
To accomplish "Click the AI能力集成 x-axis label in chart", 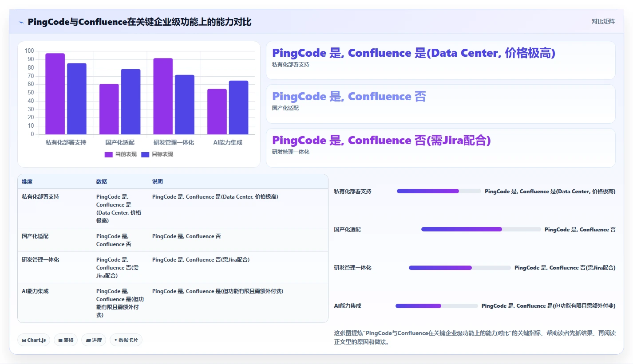I will coord(228,142).
